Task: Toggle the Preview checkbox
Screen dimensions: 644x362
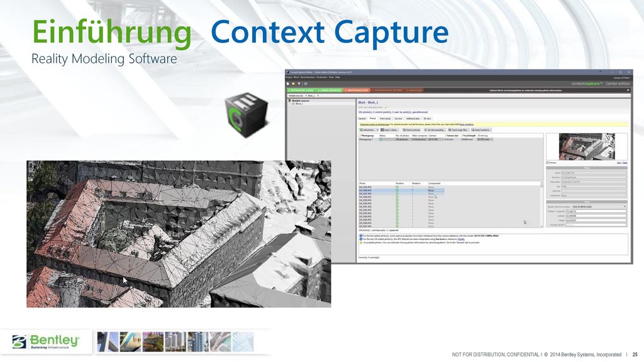Action: (548, 163)
